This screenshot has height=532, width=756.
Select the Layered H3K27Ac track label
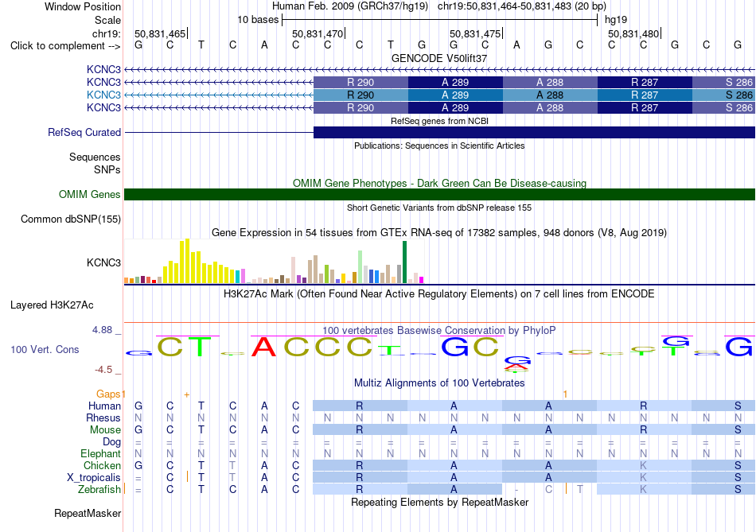52,305
